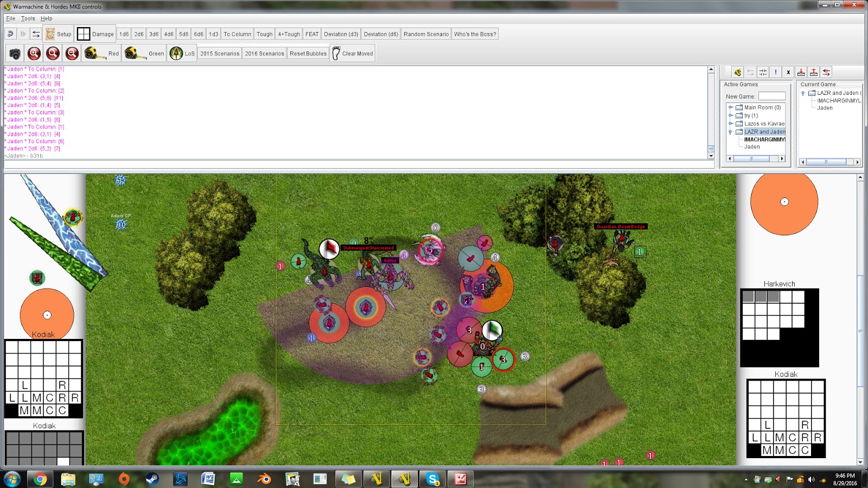Open the Setup map button
This screenshot has height=488, width=868.
click(x=59, y=34)
